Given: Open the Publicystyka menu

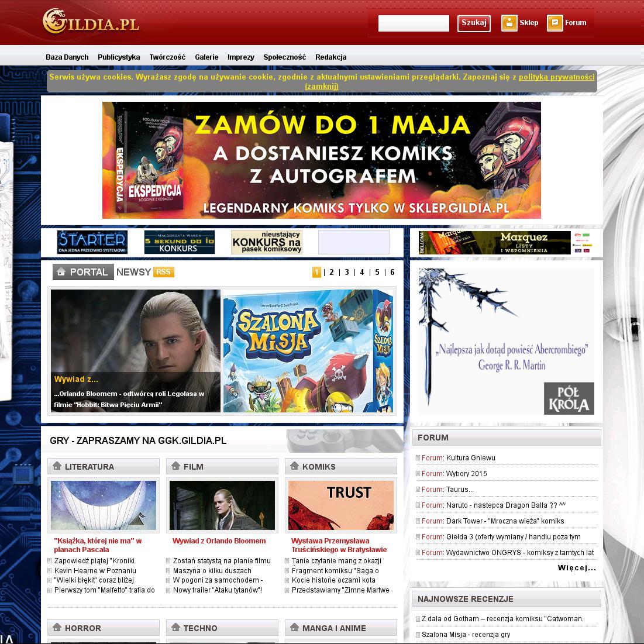Looking at the screenshot, I should coord(119,57).
